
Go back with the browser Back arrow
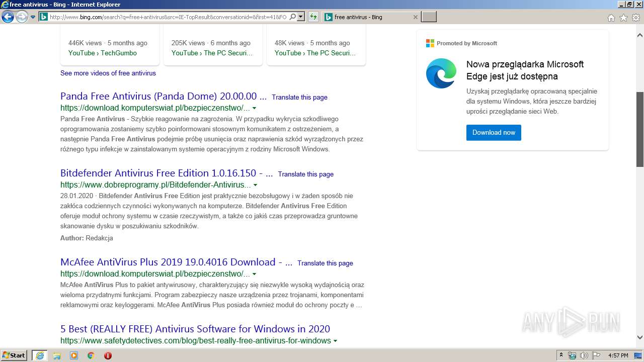click(x=8, y=17)
